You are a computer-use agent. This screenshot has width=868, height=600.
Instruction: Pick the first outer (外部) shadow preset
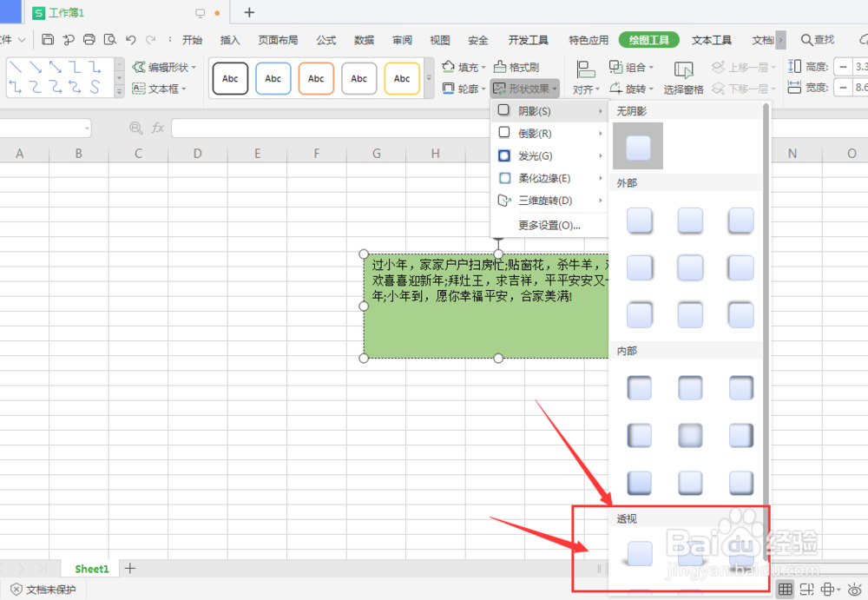point(640,221)
